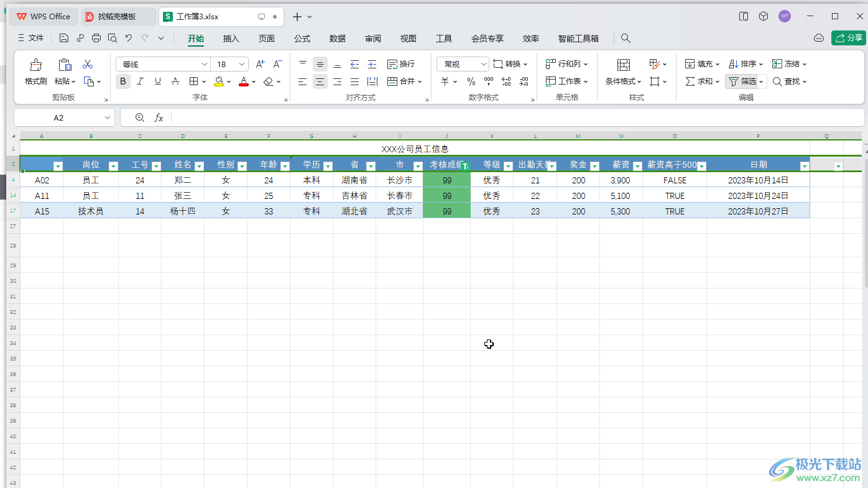Cut selection with the scissors icon
This screenshot has width=868, height=488.
coord(88,64)
